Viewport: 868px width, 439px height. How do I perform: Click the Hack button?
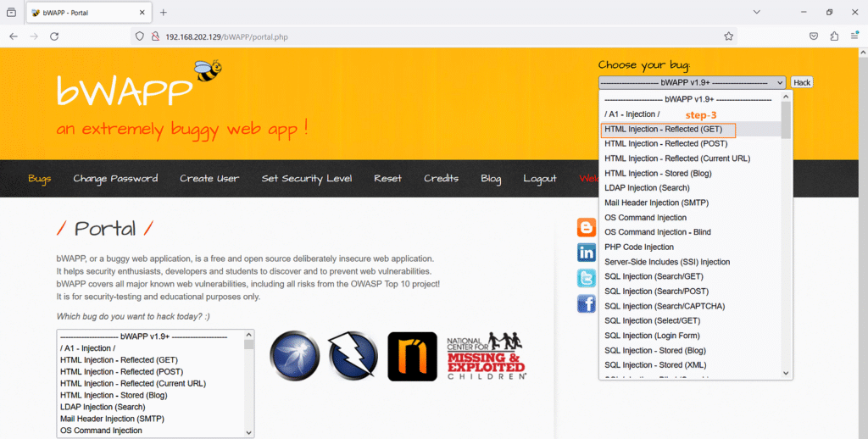802,82
